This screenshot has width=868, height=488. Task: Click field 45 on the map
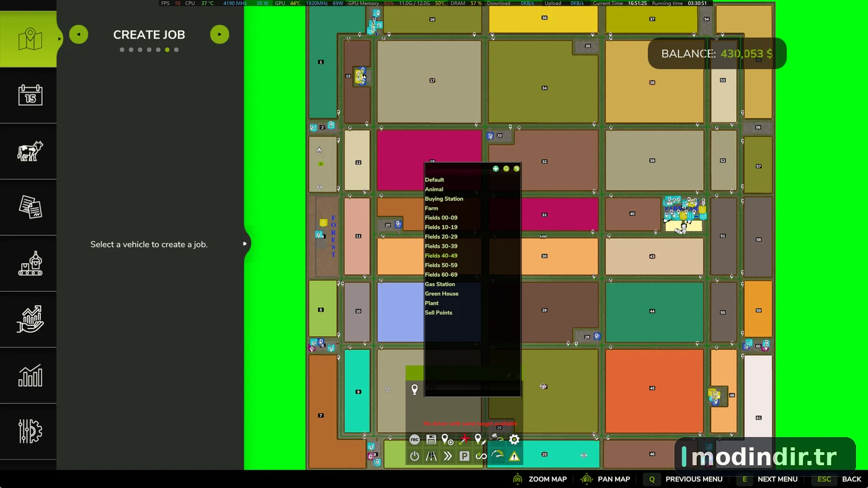pyautogui.click(x=654, y=390)
